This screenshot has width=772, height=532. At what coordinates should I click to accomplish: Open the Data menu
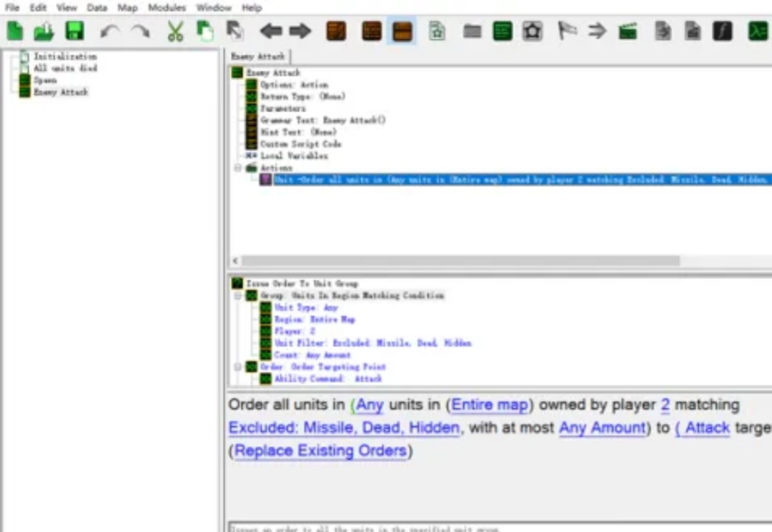(97, 7)
